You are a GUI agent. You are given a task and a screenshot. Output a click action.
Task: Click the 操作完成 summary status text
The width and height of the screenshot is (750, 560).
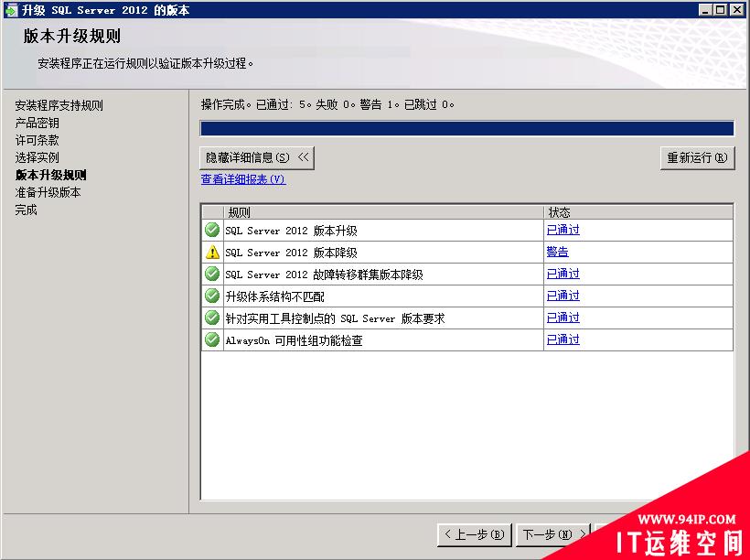(x=327, y=104)
